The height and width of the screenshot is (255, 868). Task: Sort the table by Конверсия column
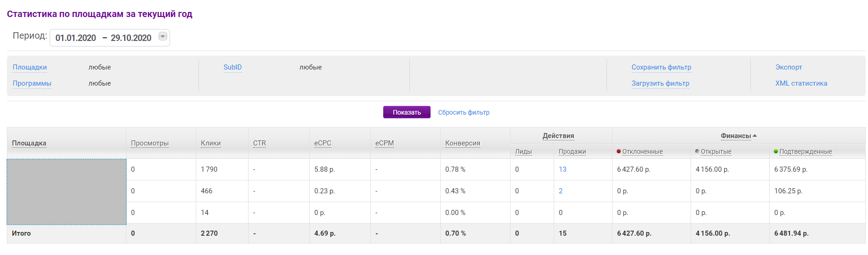click(x=462, y=143)
